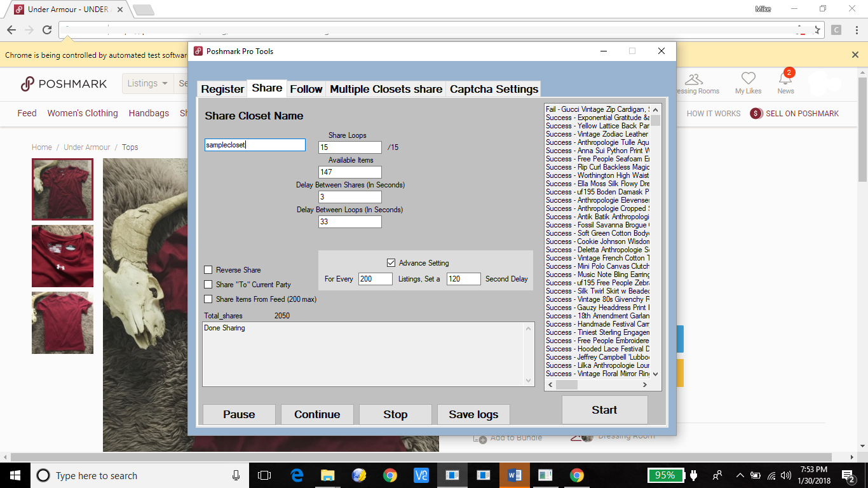The height and width of the screenshot is (488, 868).
Task: Focus the Share Closet Name field
Action: pos(255,145)
